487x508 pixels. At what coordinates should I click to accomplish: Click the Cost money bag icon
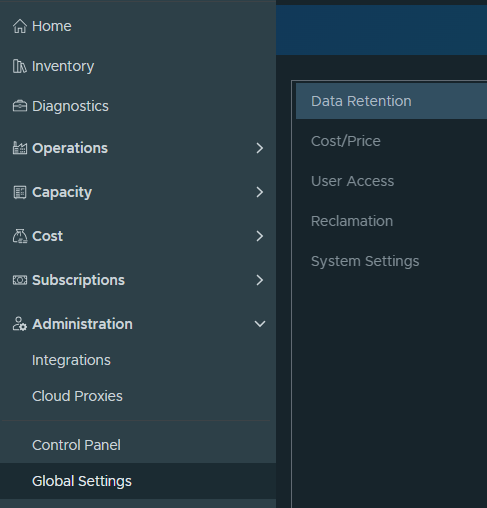(20, 236)
